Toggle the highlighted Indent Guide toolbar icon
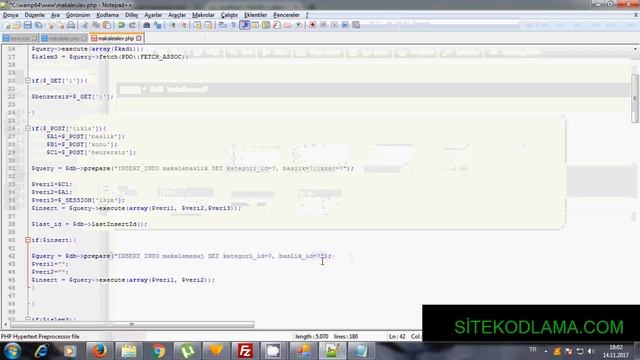 click(x=244, y=25)
